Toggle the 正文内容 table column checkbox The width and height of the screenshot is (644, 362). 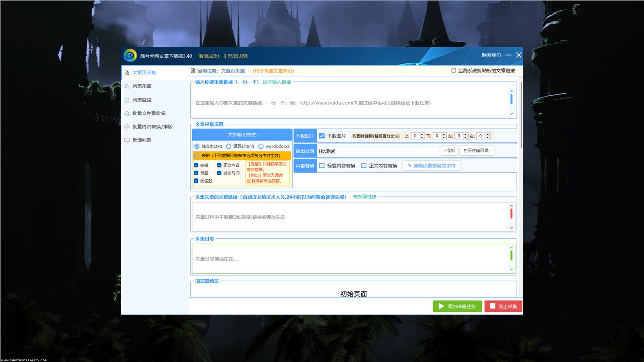(219, 165)
